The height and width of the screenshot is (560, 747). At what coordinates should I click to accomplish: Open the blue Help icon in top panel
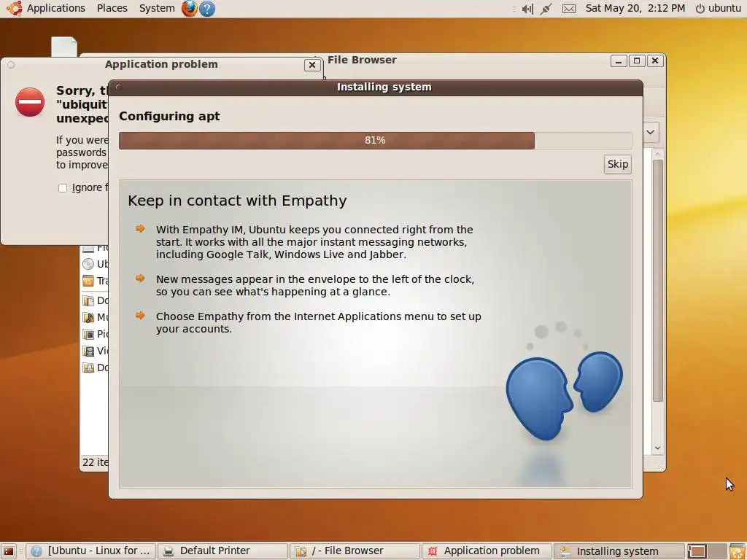tap(206, 8)
